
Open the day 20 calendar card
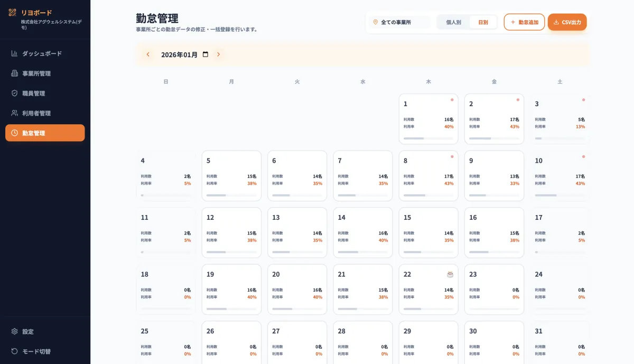click(297, 290)
